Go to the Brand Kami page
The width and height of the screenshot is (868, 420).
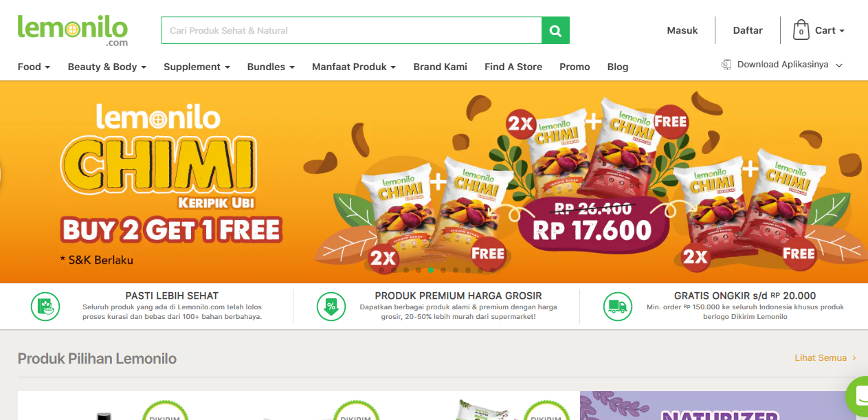pyautogui.click(x=440, y=67)
